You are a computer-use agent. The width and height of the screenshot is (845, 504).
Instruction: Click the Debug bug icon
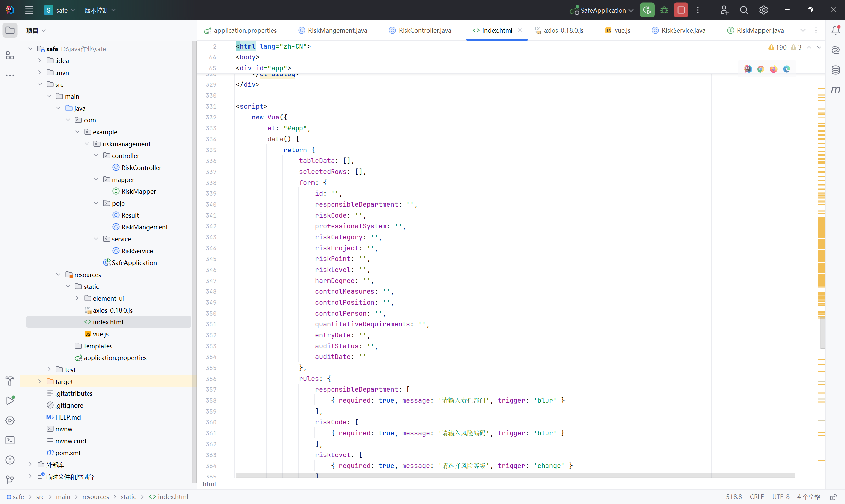pyautogui.click(x=664, y=10)
